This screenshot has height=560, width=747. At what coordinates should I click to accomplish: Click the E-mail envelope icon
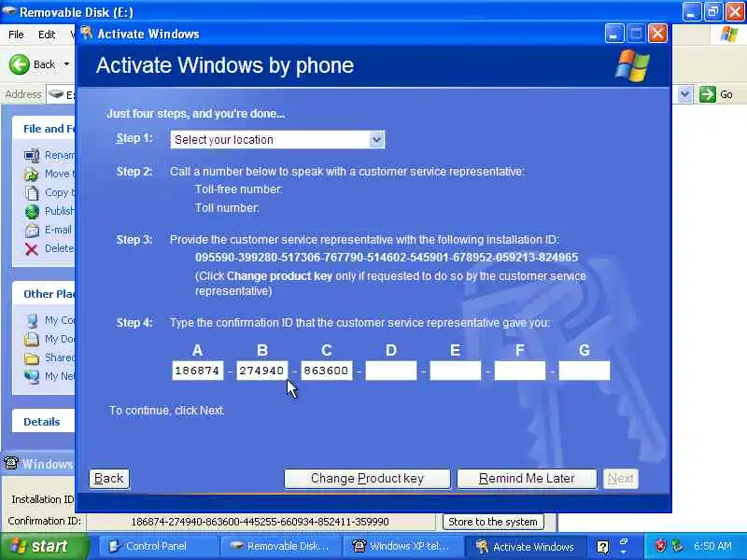click(32, 231)
